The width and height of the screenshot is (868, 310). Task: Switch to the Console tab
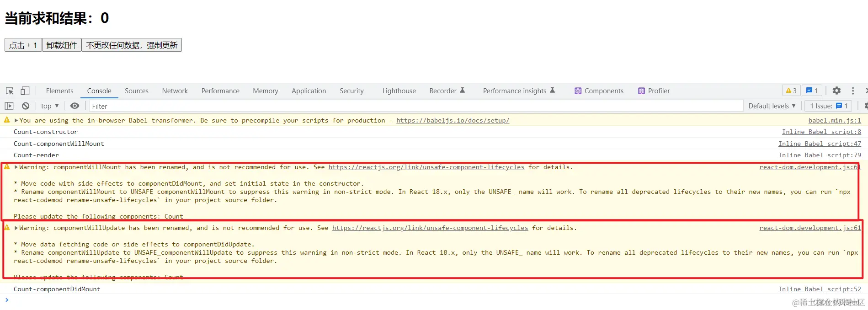99,91
